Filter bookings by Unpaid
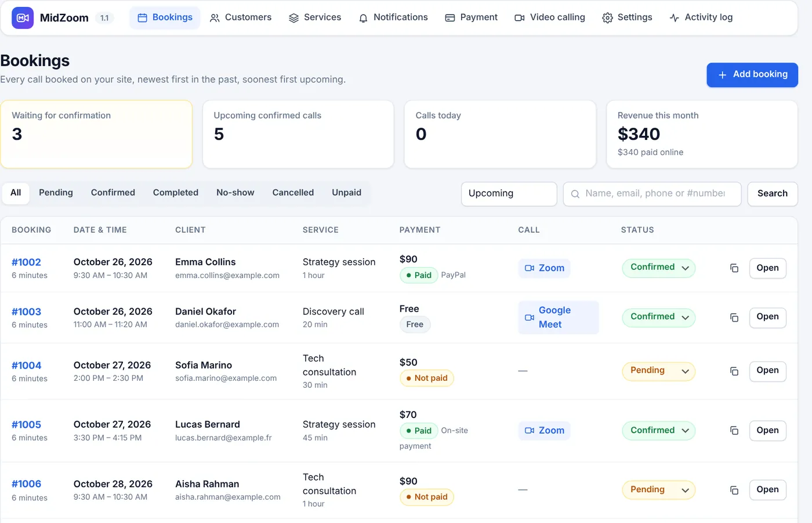This screenshot has width=812, height=523. pyautogui.click(x=346, y=193)
